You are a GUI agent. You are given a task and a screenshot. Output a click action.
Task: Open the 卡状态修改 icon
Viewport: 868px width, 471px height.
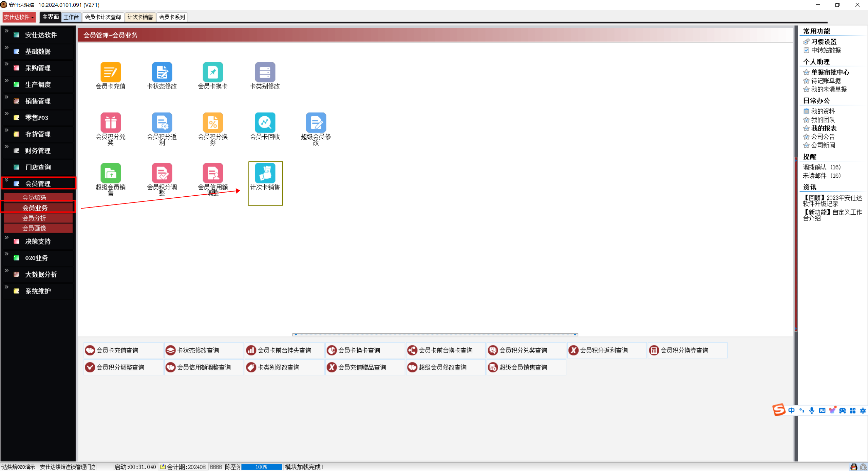pyautogui.click(x=162, y=72)
